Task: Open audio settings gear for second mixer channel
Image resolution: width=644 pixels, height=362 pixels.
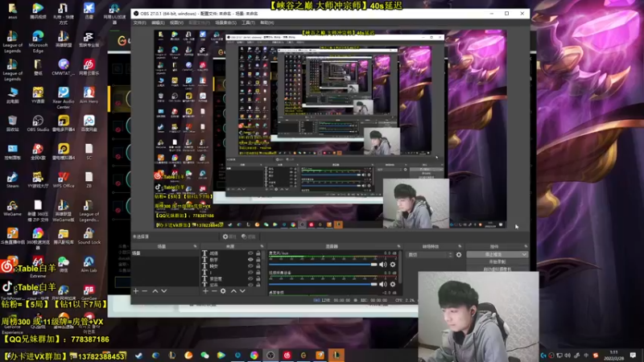Action: (393, 284)
